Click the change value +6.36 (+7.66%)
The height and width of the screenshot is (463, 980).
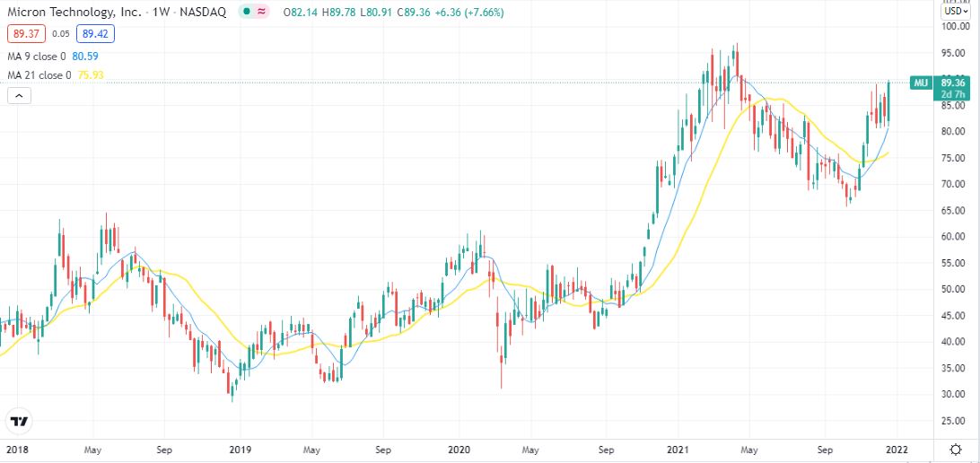tap(468, 13)
